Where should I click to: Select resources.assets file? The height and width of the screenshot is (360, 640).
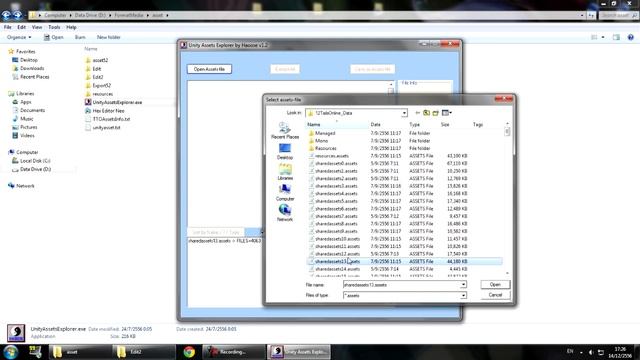[x=331, y=156]
